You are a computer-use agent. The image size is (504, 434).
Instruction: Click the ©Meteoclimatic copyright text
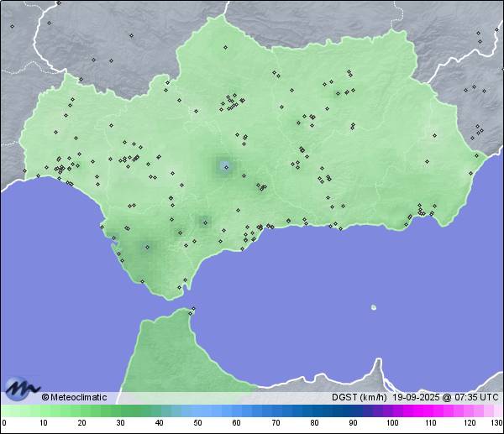click(74, 397)
